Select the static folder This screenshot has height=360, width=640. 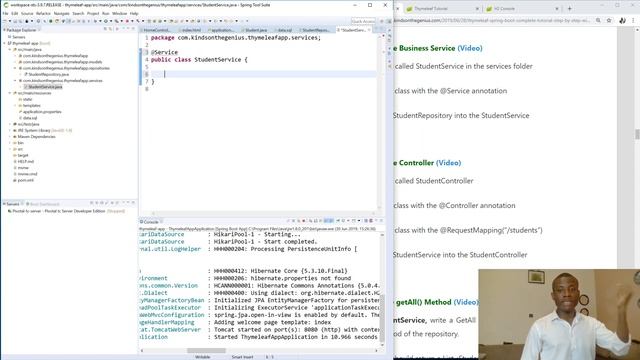(27, 99)
